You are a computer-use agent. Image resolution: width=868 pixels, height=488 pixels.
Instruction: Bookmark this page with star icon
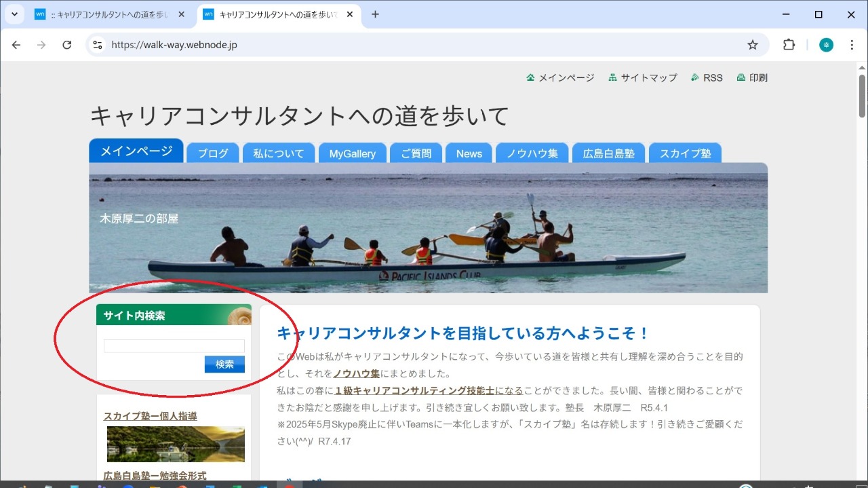pos(752,45)
